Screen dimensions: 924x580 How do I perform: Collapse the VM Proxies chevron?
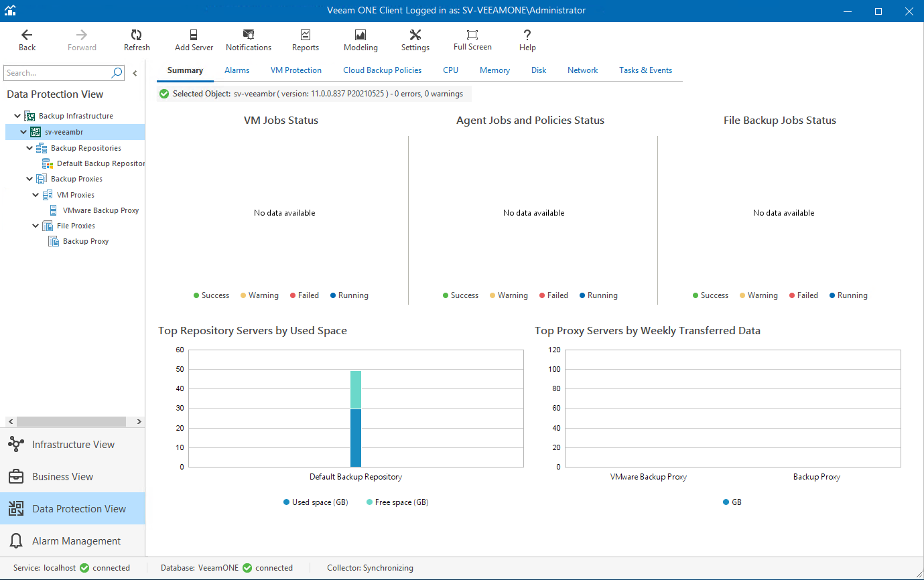(x=36, y=195)
